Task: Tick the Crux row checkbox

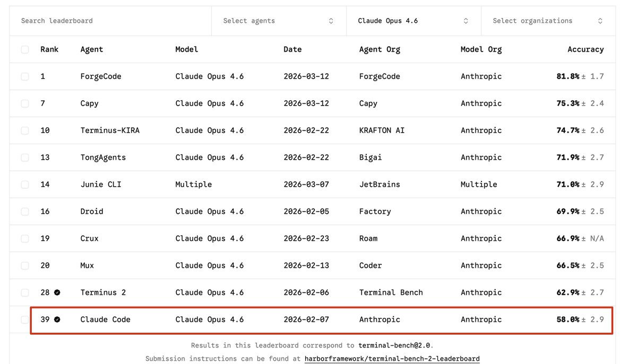Action: (x=25, y=239)
